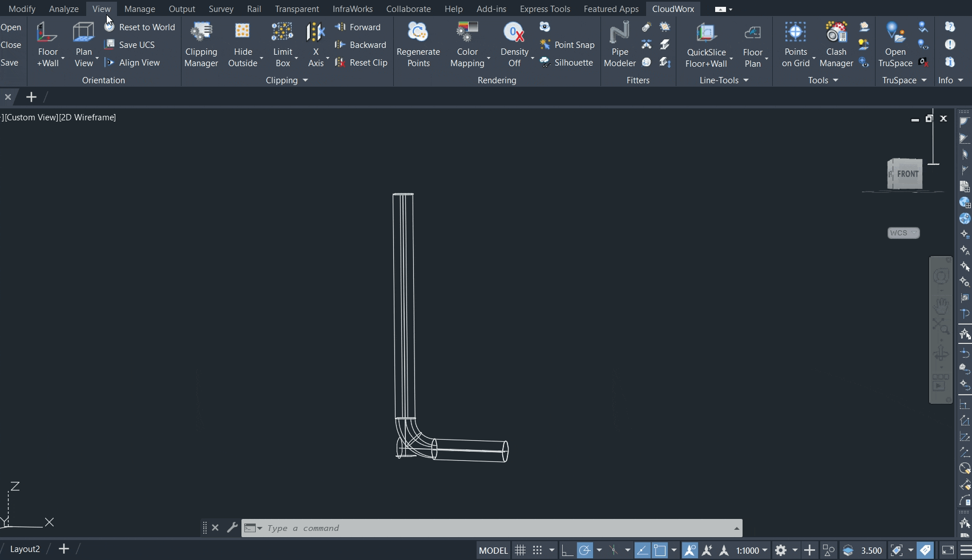This screenshot has height=560, width=972.
Task: Switch to the InfraWorks ribbon tab
Action: coord(352,9)
